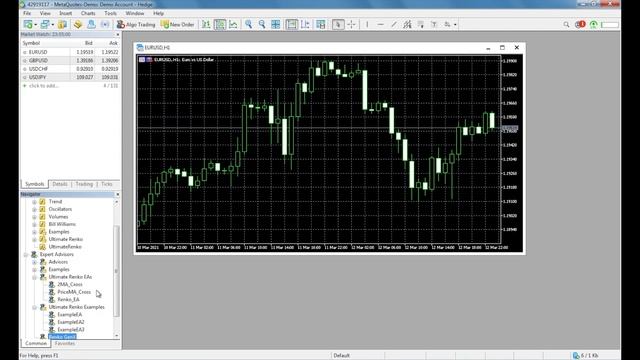Toggle chart auto scroll icon
The width and height of the screenshot is (640, 360).
[291, 24]
